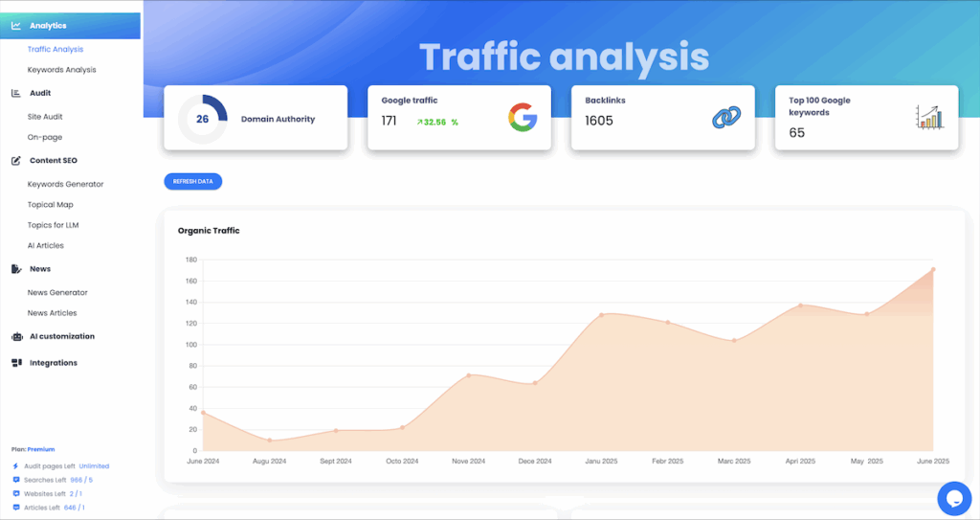The width and height of the screenshot is (980, 520).
Task: Click the Marc 2025 data point on chart
Action: tap(734, 340)
